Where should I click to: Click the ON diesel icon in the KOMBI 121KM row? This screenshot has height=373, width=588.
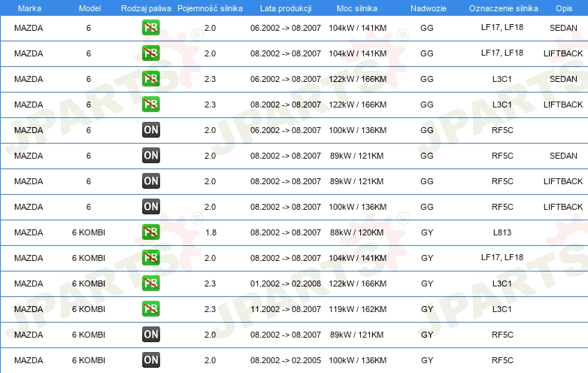(150, 334)
